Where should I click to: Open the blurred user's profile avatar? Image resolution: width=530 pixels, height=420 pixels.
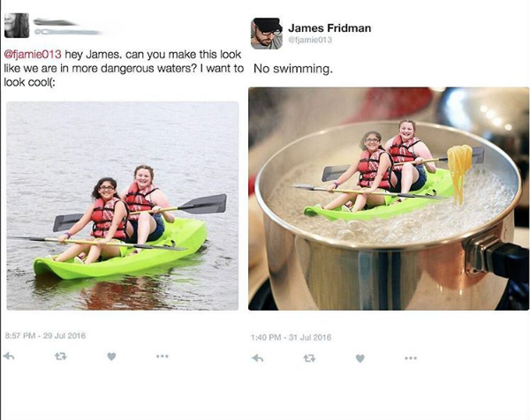point(17,26)
